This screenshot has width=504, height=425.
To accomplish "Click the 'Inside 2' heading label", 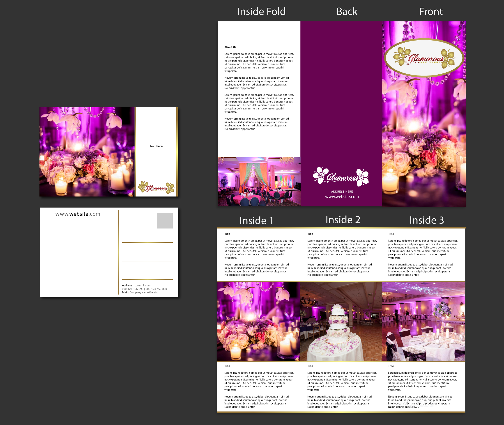I will click(x=343, y=220).
